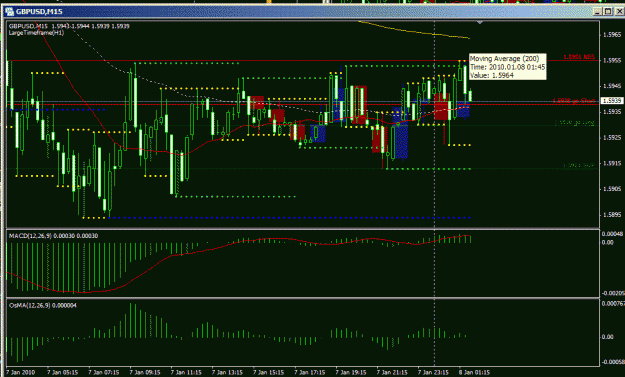Select the yellow 200 moving average line

click(415, 31)
